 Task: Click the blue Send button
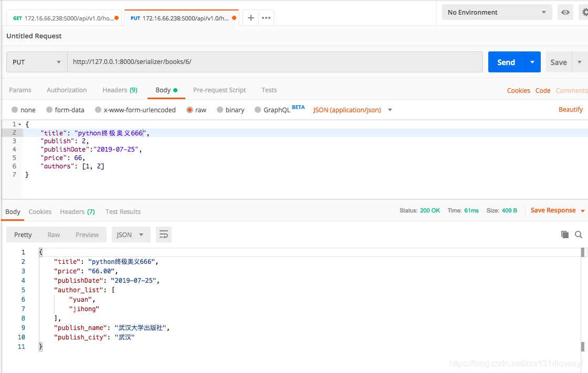506,62
